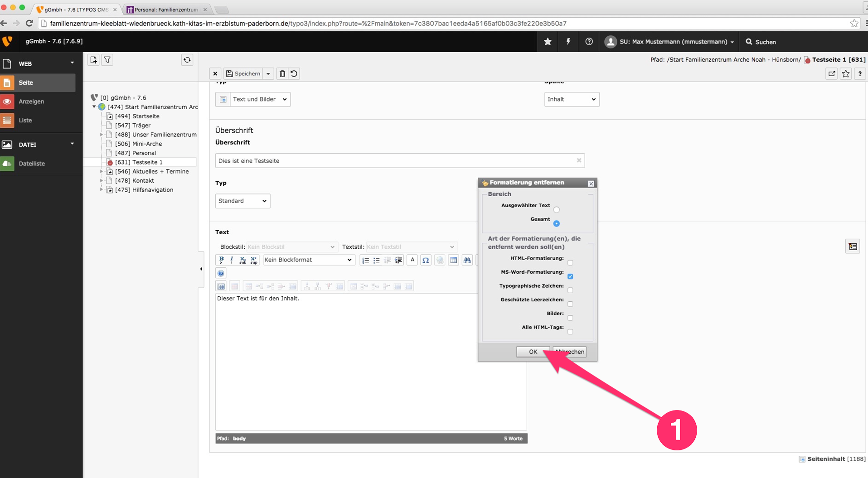Viewport: 868px width, 478px height.
Task: Refresh the page tree
Action: [x=187, y=60]
